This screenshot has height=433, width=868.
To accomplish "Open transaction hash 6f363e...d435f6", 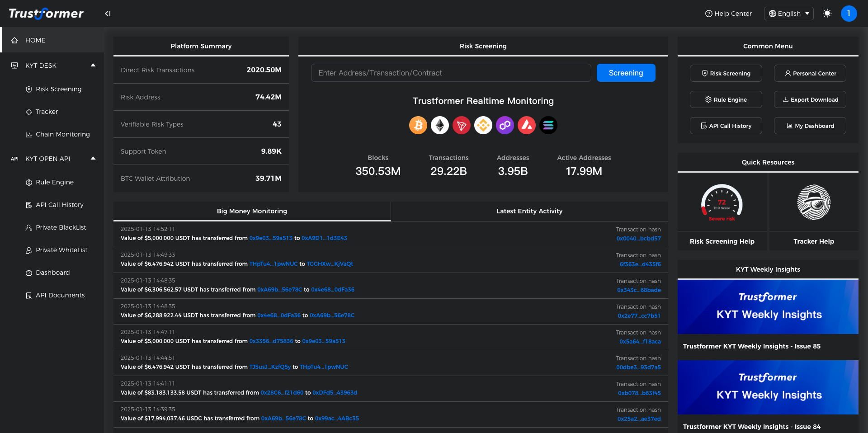I will (x=640, y=264).
